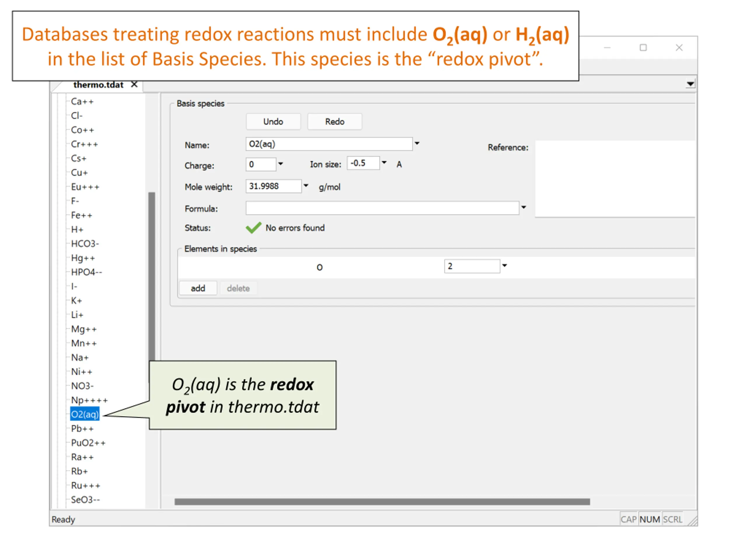Screen dimensions: 747x560
Task: Click the Redo button
Action: click(335, 122)
